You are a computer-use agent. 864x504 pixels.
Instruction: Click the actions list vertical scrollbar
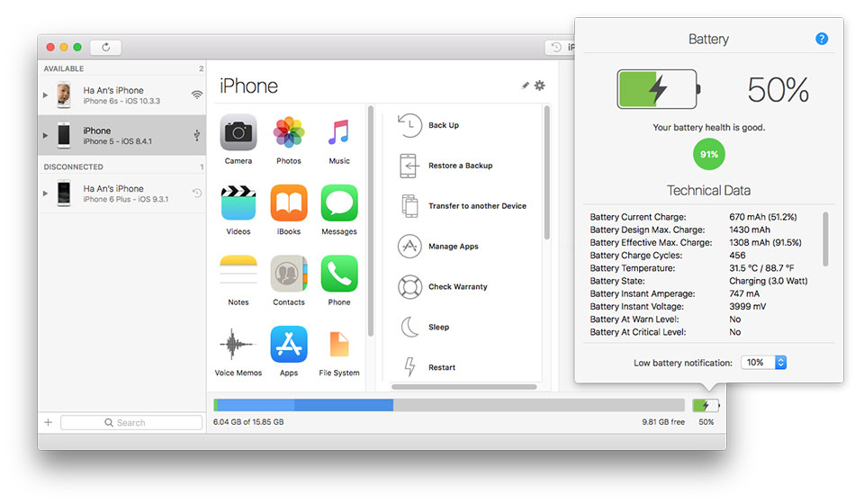[x=546, y=173]
